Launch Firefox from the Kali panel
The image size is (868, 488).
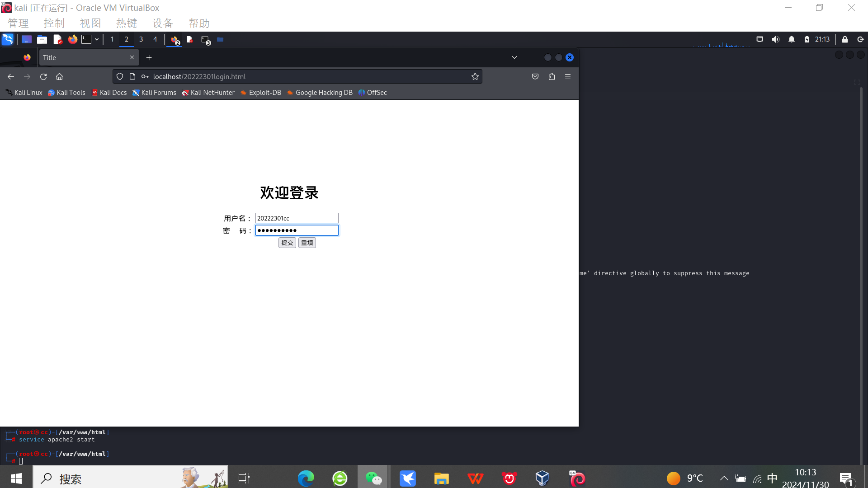coord(72,39)
